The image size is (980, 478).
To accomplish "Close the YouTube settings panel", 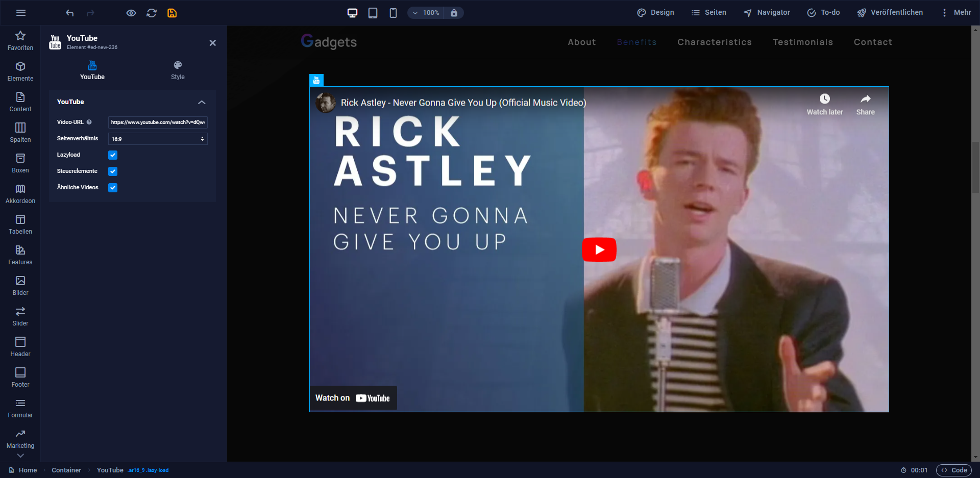I will tap(213, 43).
